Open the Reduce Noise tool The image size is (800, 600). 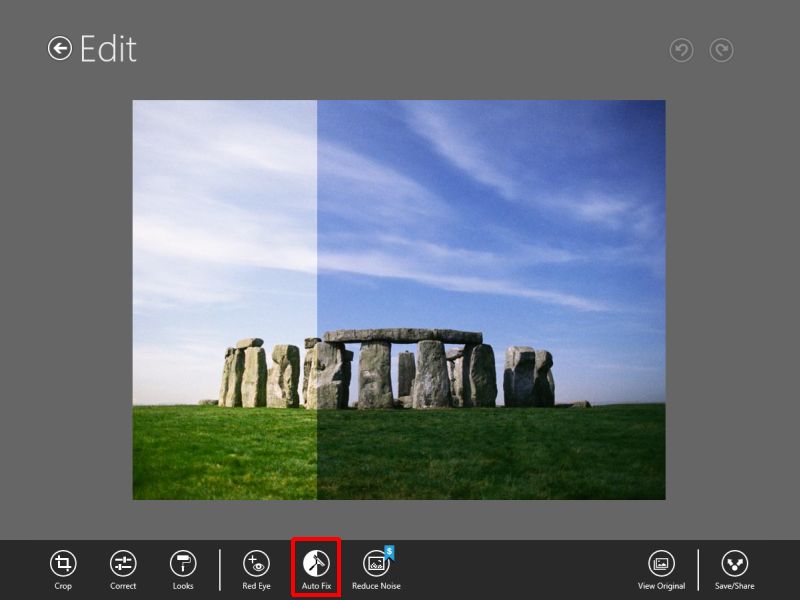(377, 570)
